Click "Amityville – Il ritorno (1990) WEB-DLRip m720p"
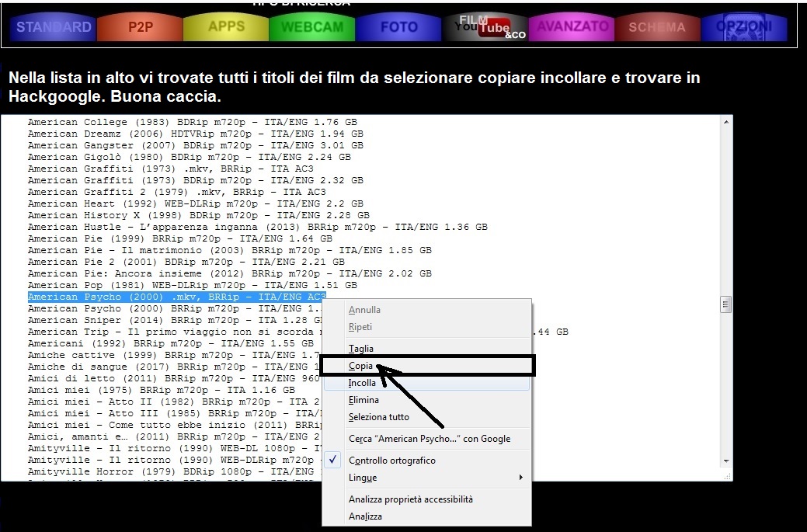Screen dimensions: 807x532 pos(175,461)
